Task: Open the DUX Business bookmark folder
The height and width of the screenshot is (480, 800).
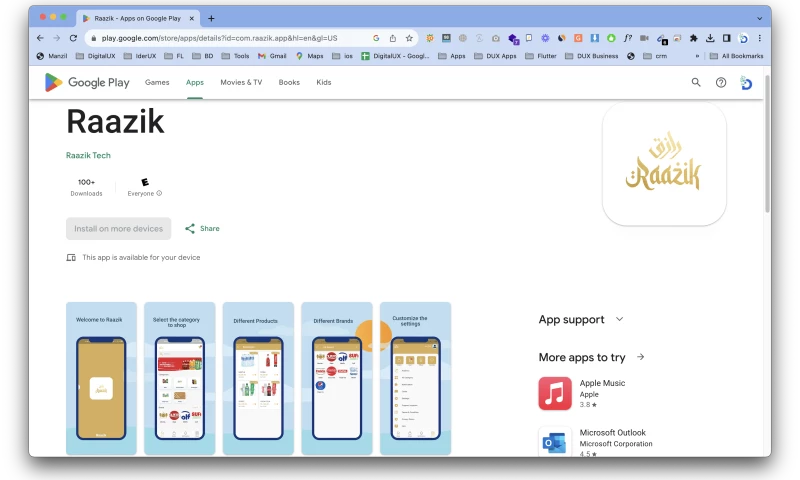Action: 591,56
